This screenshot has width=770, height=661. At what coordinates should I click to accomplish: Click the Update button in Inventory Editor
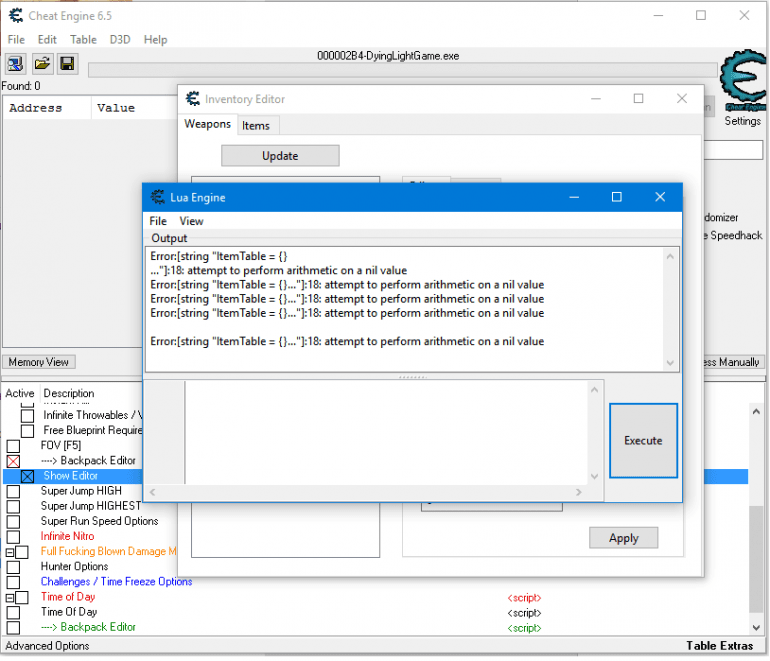point(280,156)
